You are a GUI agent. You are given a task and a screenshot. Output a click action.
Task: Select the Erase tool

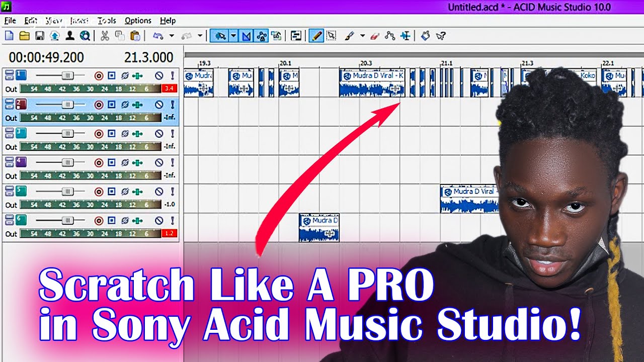(374, 36)
